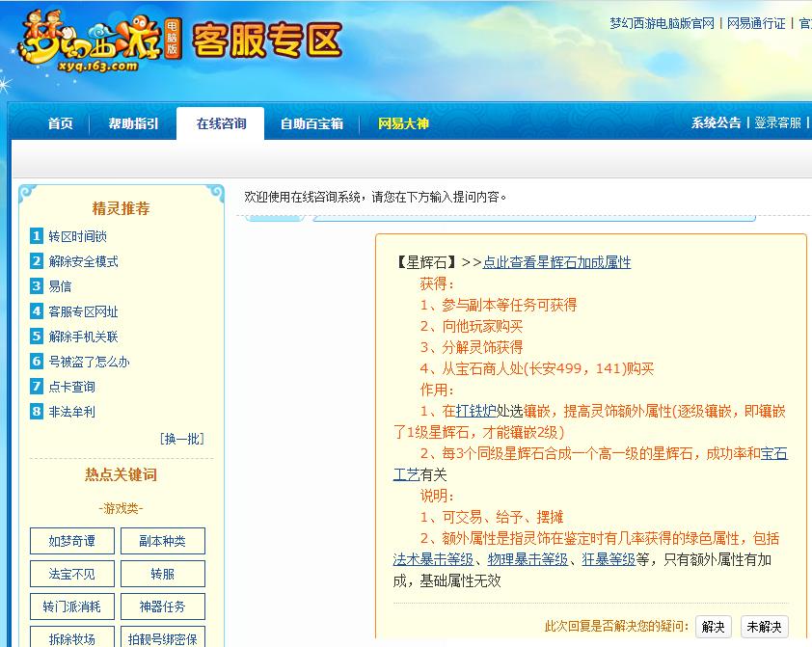Screen dimensions: 812x647
Task: Open the 解除安全模式 recommendation
Action: [83, 261]
